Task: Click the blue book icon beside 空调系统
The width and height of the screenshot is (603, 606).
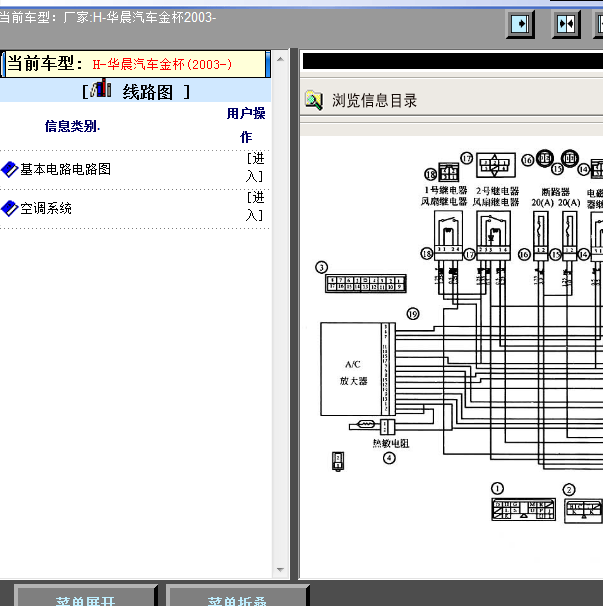Action: (10, 208)
